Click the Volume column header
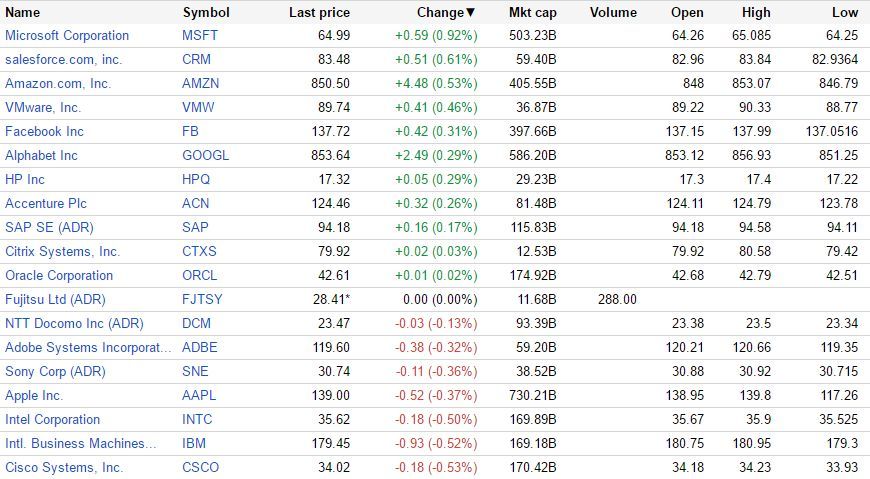Screen dimensions: 870x479 point(613,13)
